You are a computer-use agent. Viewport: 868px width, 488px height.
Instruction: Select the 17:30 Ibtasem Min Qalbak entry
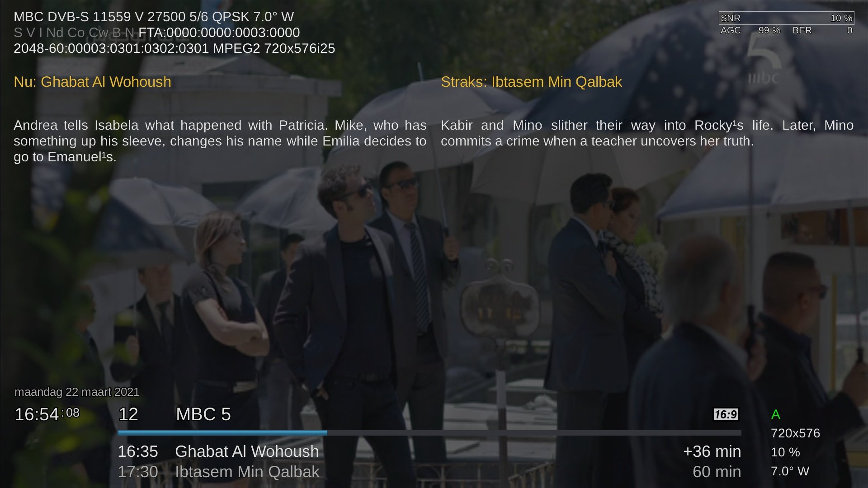click(x=219, y=472)
